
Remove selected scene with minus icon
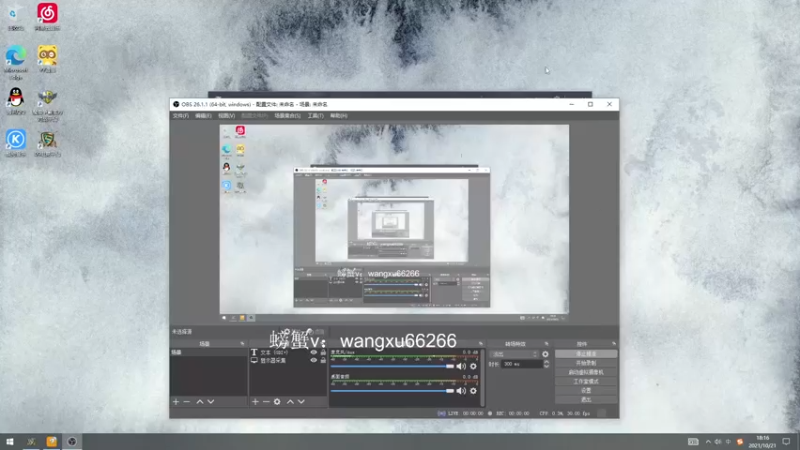pos(187,402)
